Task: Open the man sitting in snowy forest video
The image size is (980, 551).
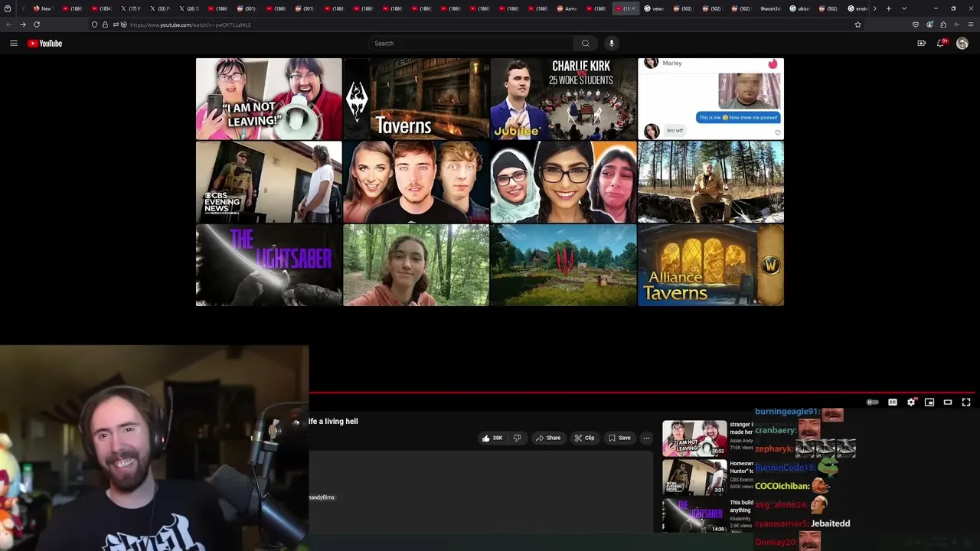Action: point(710,182)
